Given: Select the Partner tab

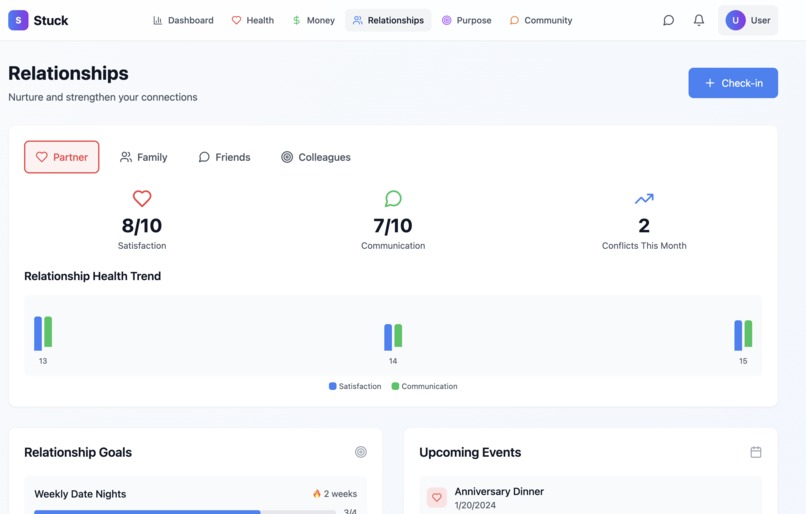Looking at the screenshot, I should click(62, 157).
